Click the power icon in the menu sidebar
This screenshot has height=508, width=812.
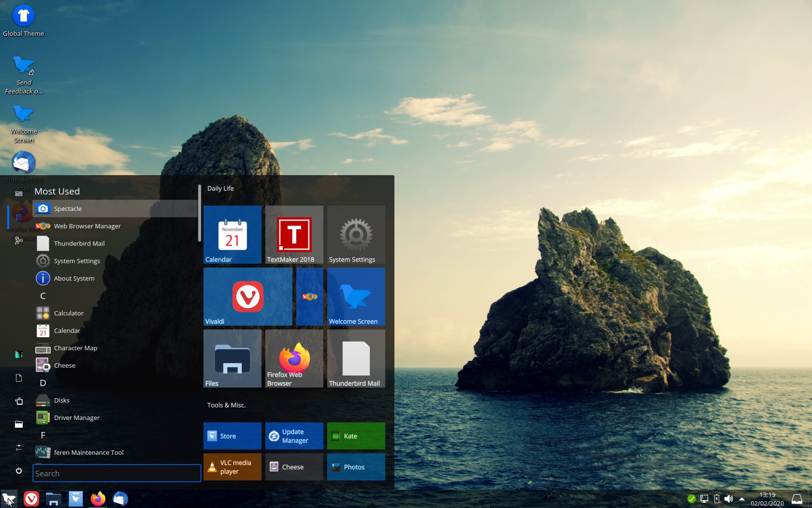(19, 470)
